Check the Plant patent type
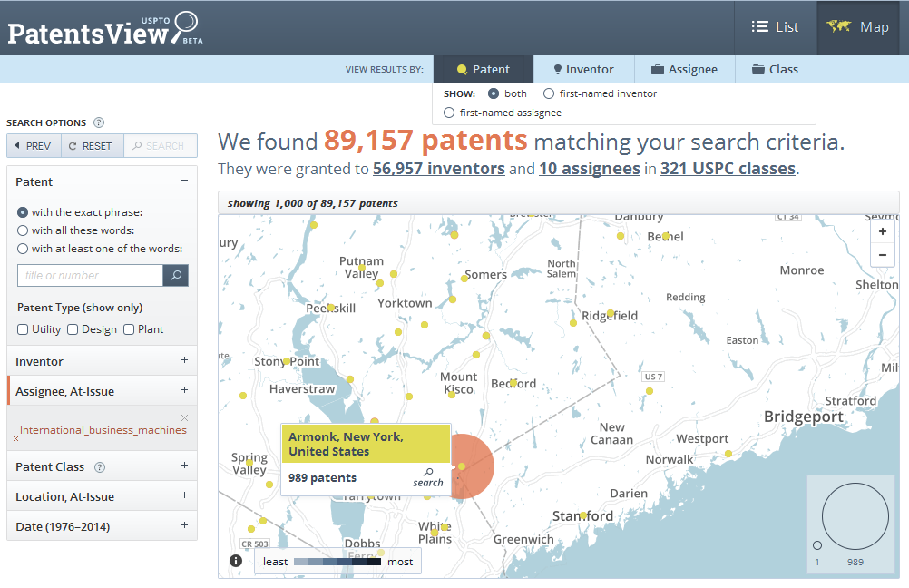The height and width of the screenshot is (588, 909). coord(129,329)
